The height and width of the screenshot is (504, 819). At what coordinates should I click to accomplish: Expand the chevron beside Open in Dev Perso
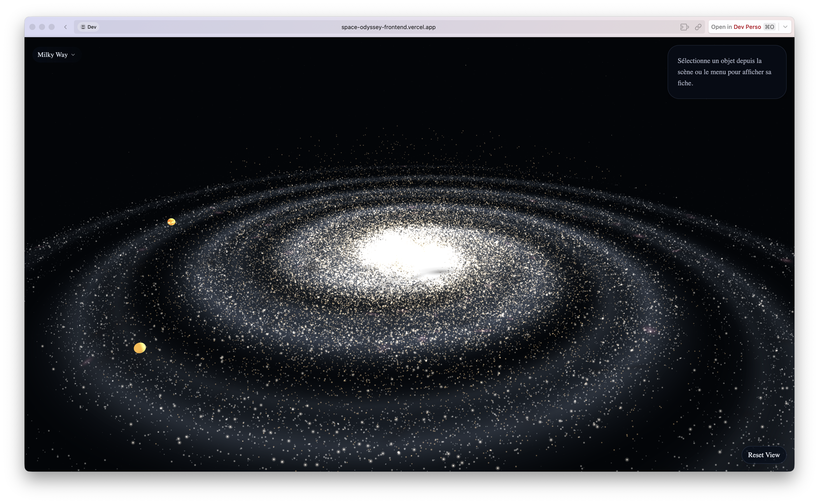tap(785, 27)
